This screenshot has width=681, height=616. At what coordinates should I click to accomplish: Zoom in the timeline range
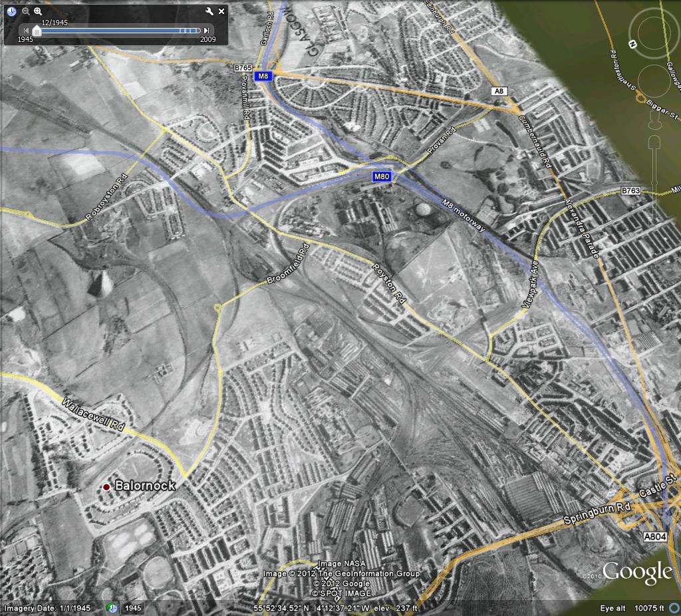(x=38, y=11)
